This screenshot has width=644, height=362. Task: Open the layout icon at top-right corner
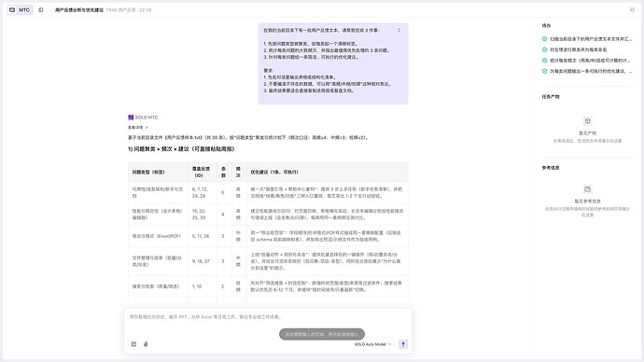(632, 10)
